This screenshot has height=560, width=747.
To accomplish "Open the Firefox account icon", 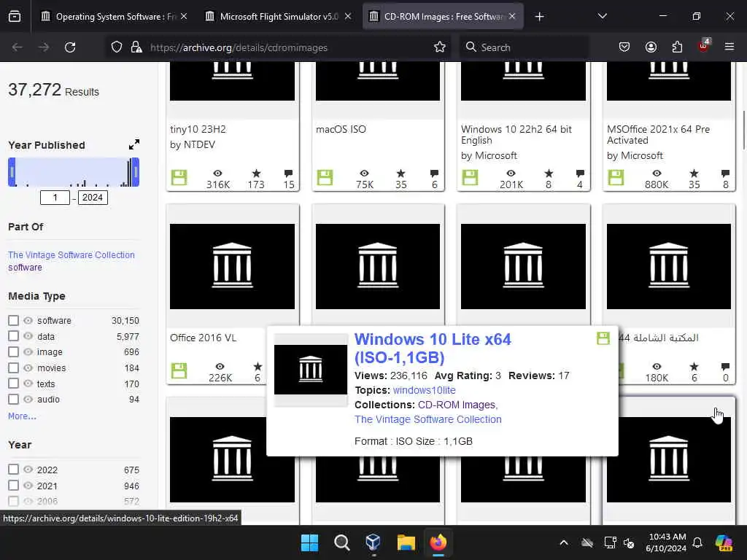I will [x=651, y=47].
